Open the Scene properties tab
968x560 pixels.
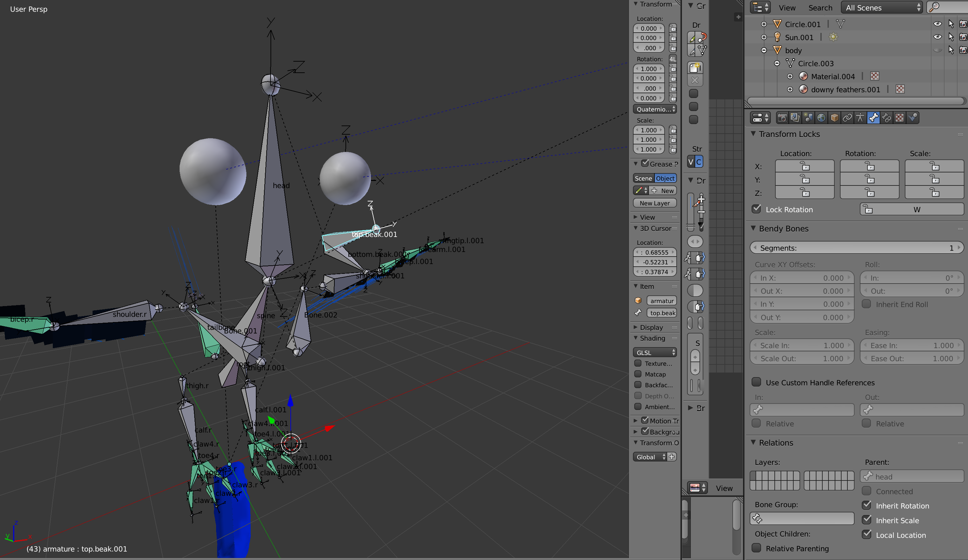tap(808, 118)
